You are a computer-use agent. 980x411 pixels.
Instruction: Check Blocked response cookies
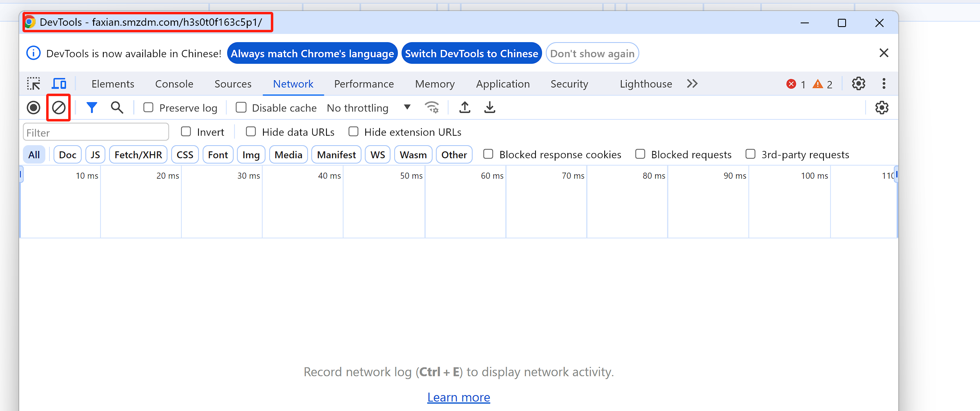tap(488, 154)
